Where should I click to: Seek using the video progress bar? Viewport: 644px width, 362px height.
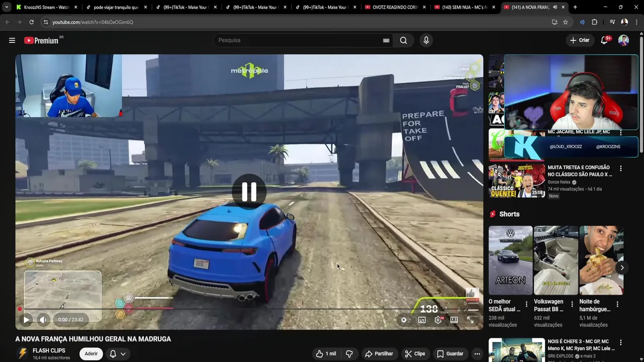pyautogui.click(x=249, y=309)
